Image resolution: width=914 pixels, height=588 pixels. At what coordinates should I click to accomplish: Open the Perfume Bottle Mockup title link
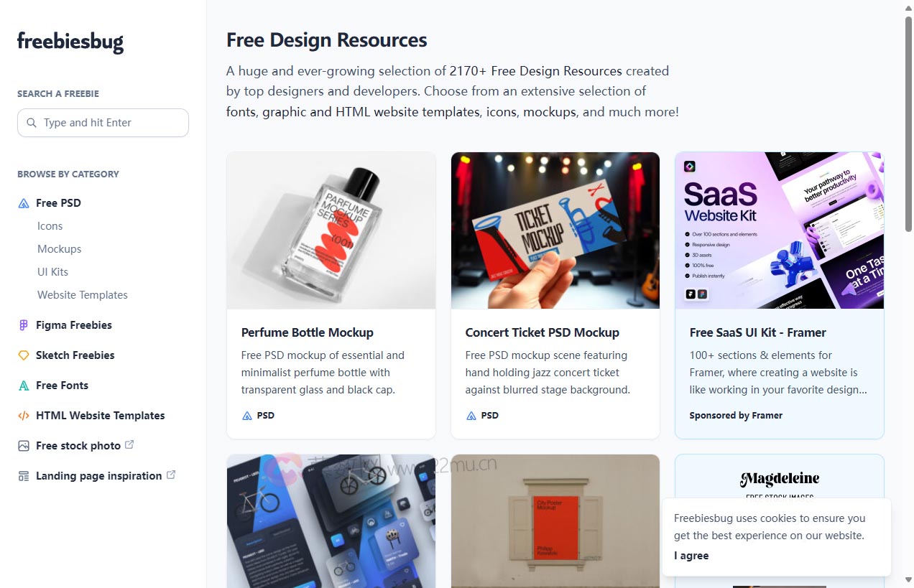pos(308,332)
